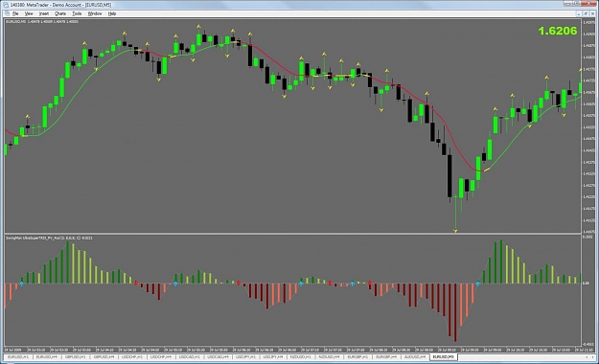This screenshot has width=599, height=364.
Task: Click the tallest green histogram bar on the left
Action: (68, 262)
